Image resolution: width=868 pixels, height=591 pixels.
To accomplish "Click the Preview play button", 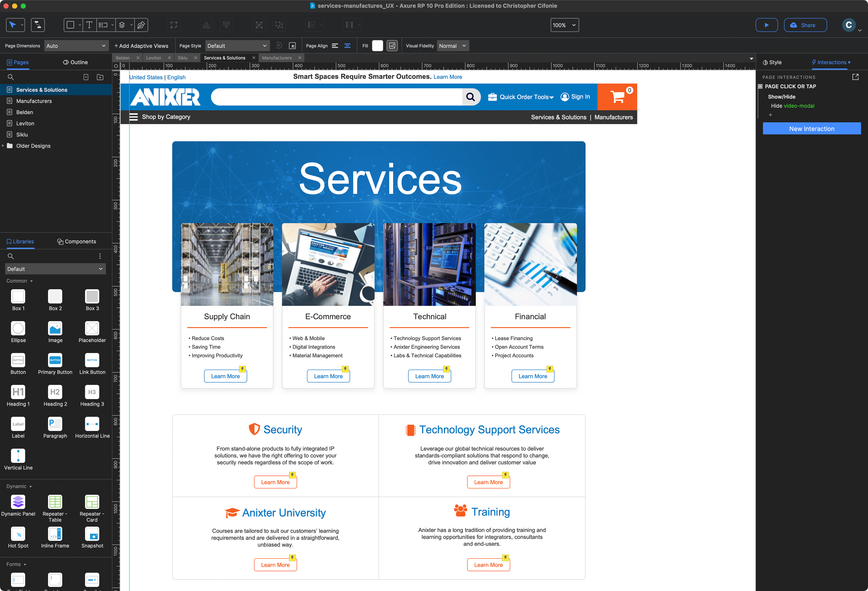I will 767,25.
